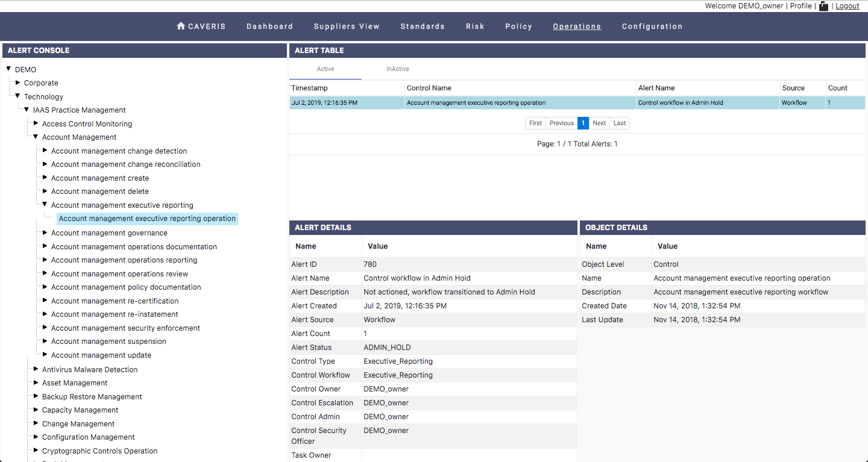Screen dimensions: 868x462
Task: Select Account management operations review item
Action: click(x=119, y=274)
